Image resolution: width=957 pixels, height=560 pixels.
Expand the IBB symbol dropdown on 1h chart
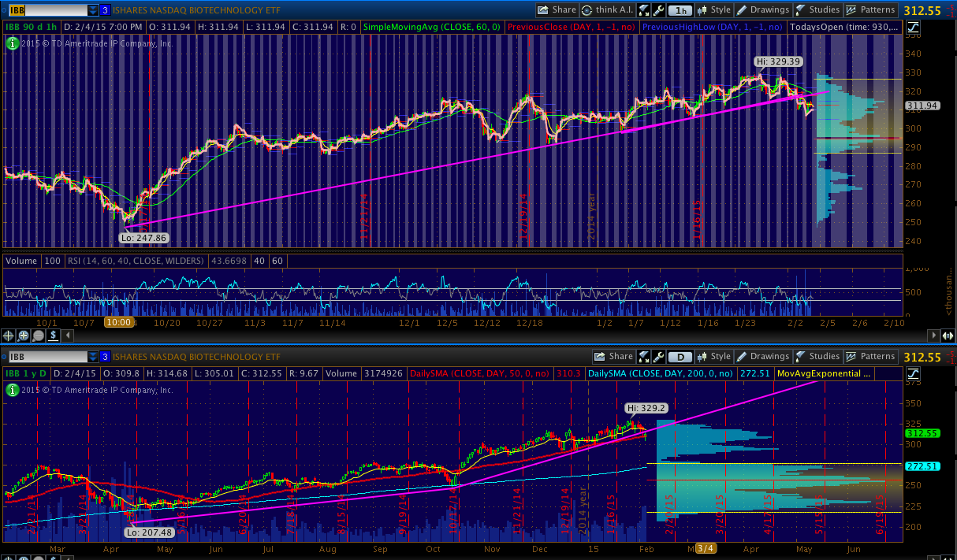click(93, 10)
